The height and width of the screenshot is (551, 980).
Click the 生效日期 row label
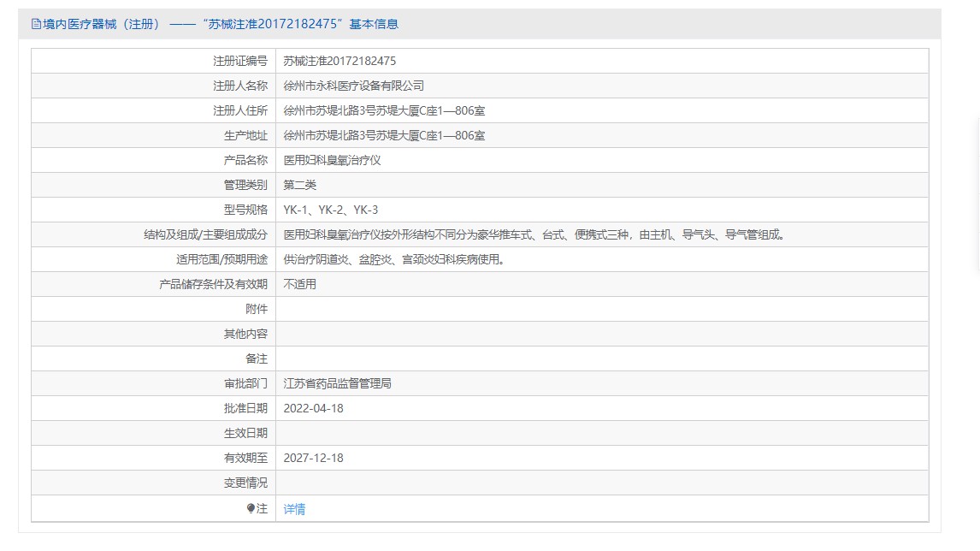245,433
